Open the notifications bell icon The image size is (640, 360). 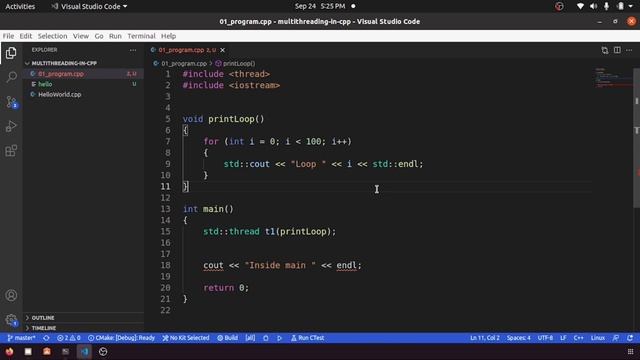point(630,338)
